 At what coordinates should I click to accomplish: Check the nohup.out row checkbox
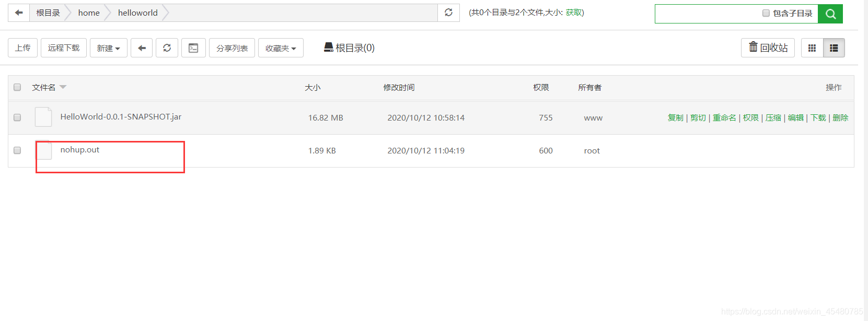pos(17,150)
